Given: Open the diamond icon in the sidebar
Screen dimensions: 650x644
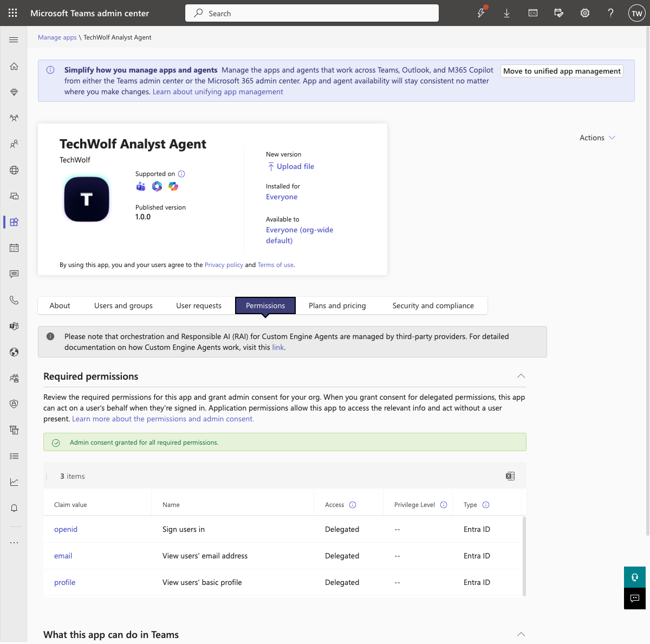Looking at the screenshot, I should pos(14,92).
